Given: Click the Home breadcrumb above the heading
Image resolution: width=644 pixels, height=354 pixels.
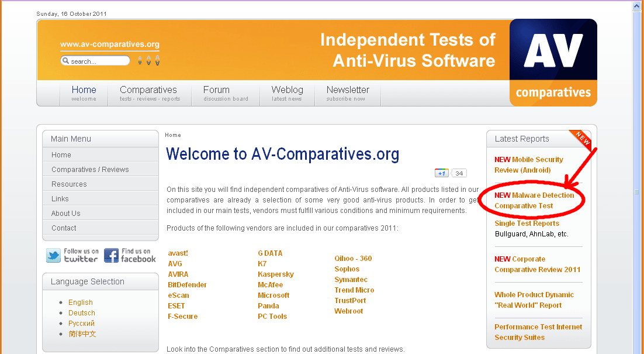Looking at the screenshot, I should tap(173, 135).
